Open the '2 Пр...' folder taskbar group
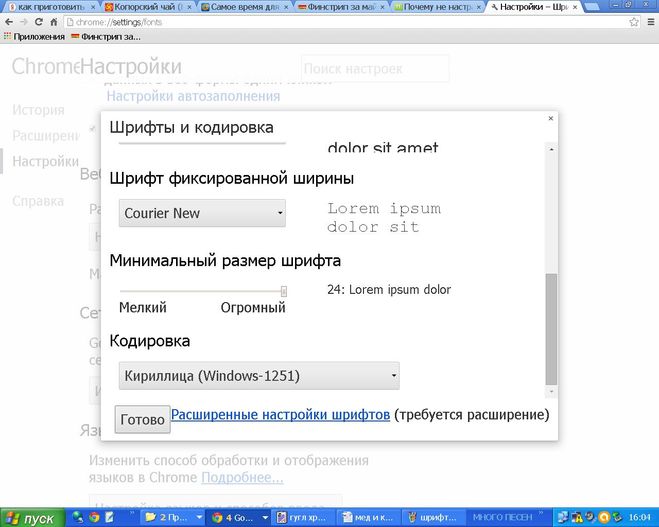The image size is (659, 527). coord(174,518)
